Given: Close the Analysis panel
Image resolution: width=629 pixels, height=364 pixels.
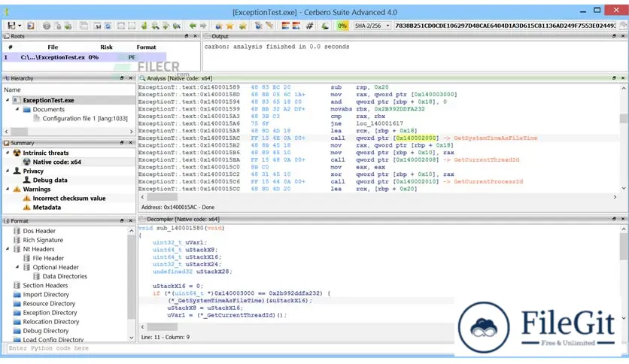Looking at the screenshot, I should (623, 78).
